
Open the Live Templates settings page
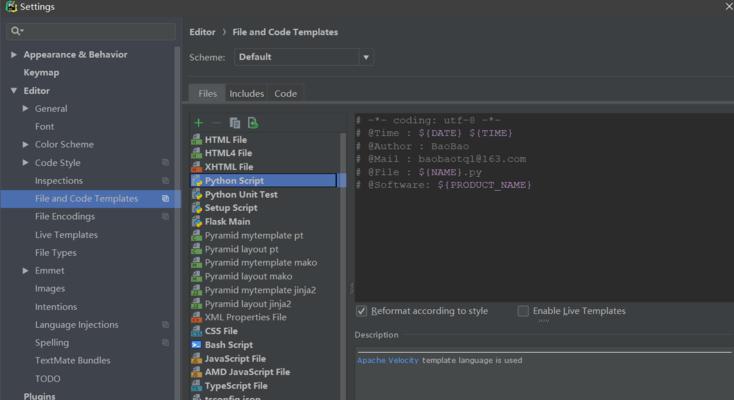tap(66, 235)
